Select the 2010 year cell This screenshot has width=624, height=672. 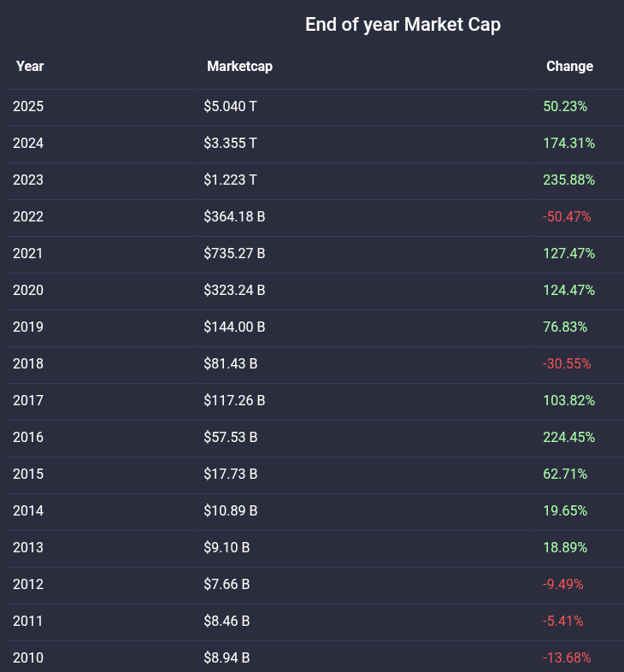click(x=28, y=658)
